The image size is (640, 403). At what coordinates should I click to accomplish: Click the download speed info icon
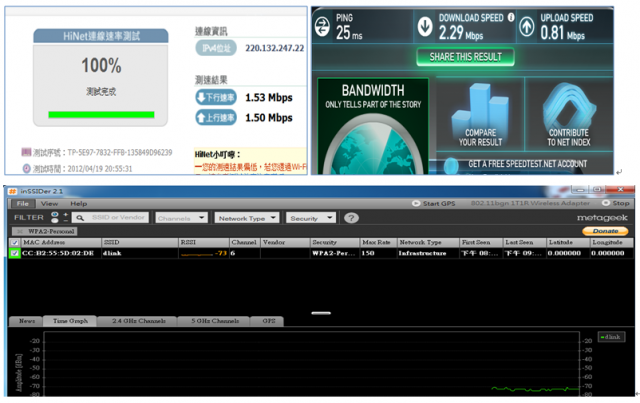[x=511, y=17]
